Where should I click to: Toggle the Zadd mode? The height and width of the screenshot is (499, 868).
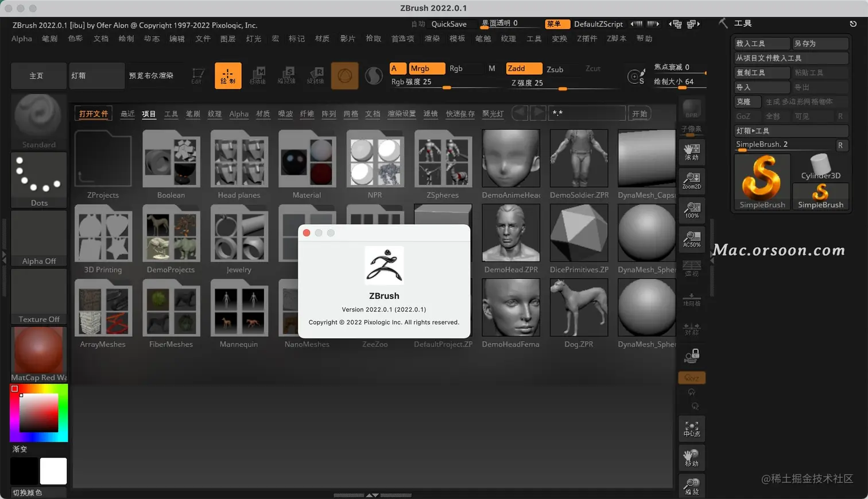pyautogui.click(x=524, y=68)
